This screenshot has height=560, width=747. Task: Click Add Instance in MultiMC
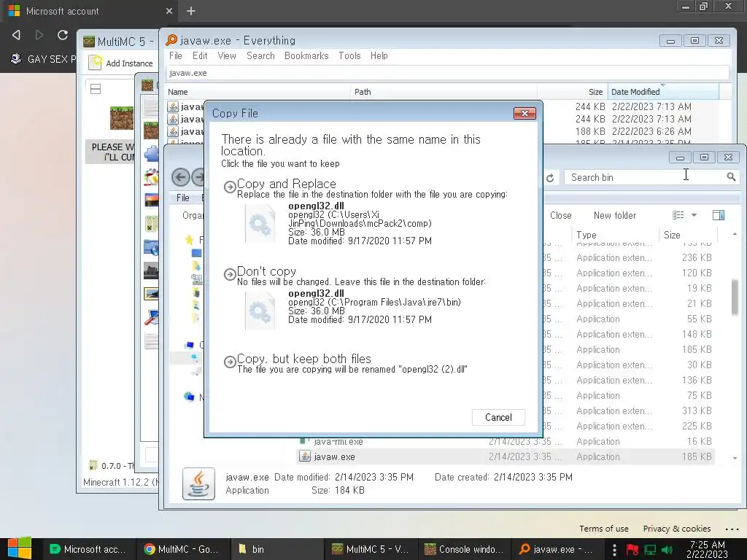pyautogui.click(x=122, y=63)
